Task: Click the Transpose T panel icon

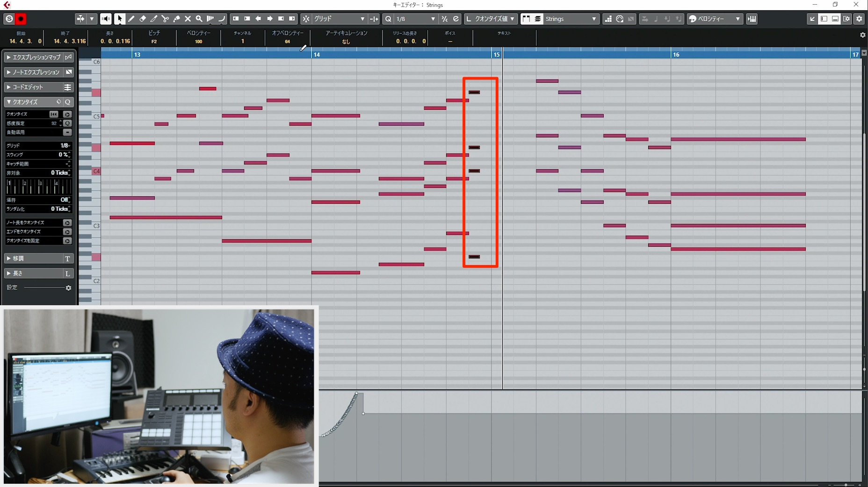Action: (x=67, y=258)
